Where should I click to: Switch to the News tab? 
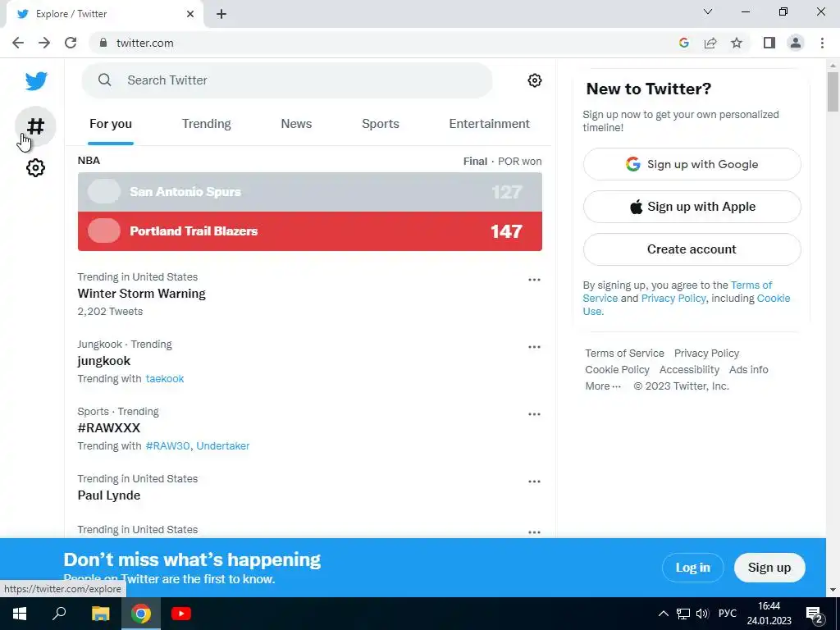tap(296, 124)
